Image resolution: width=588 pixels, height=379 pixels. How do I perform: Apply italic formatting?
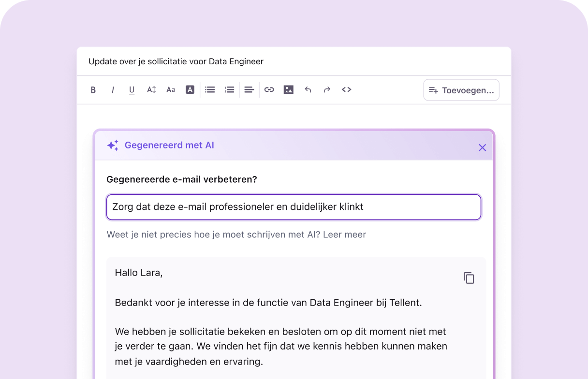[x=113, y=89]
